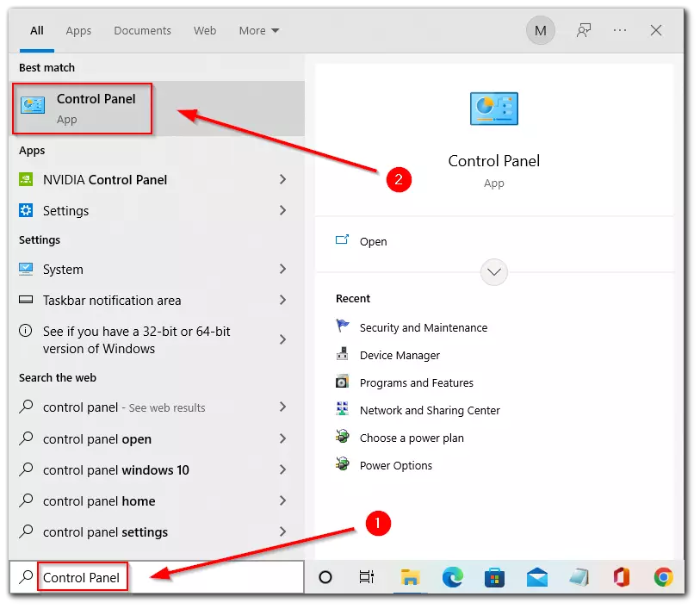
Task: Click the NVIDIA Control Panel icon
Action: coord(26,179)
